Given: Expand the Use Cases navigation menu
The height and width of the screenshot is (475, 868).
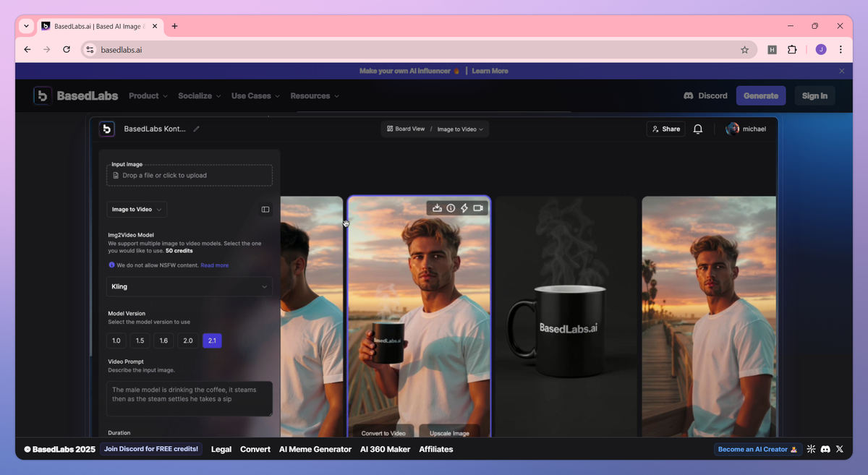Looking at the screenshot, I should click(x=256, y=96).
